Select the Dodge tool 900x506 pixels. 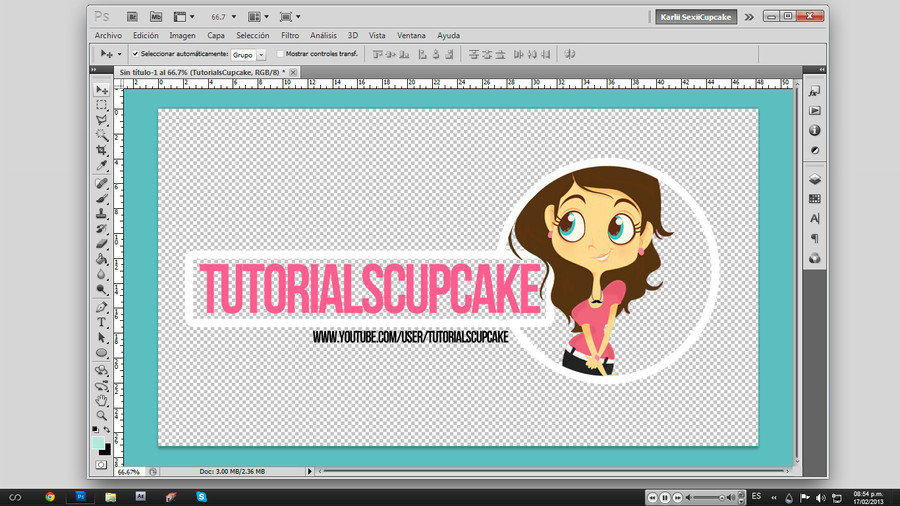(x=102, y=289)
